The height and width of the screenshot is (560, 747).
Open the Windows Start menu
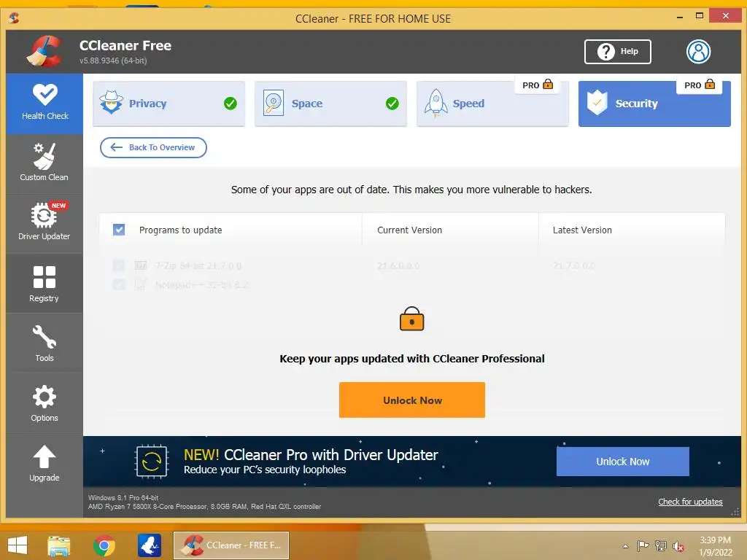click(18, 545)
